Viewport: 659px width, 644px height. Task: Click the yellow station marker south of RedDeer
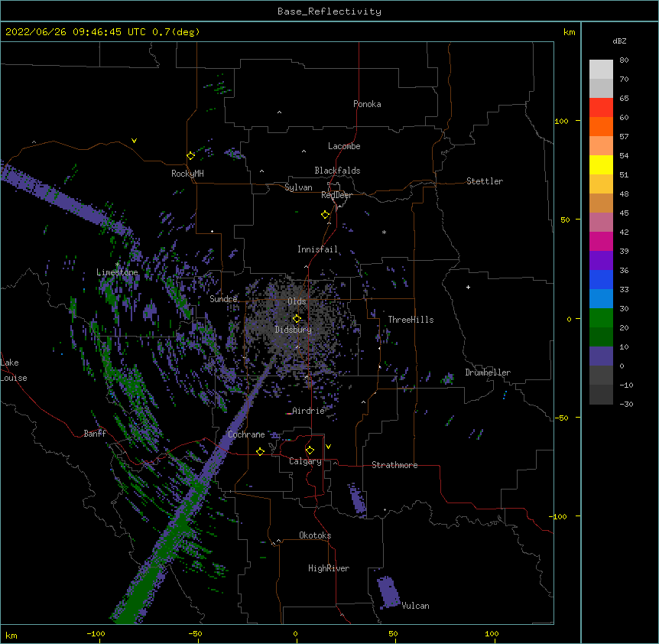point(325,215)
